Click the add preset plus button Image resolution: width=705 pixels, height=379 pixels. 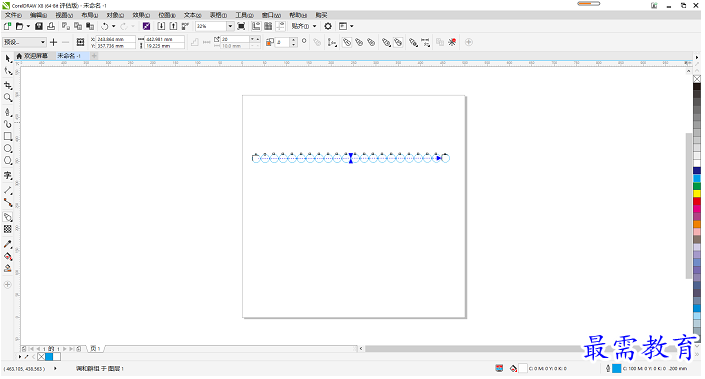[x=54, y=42]
